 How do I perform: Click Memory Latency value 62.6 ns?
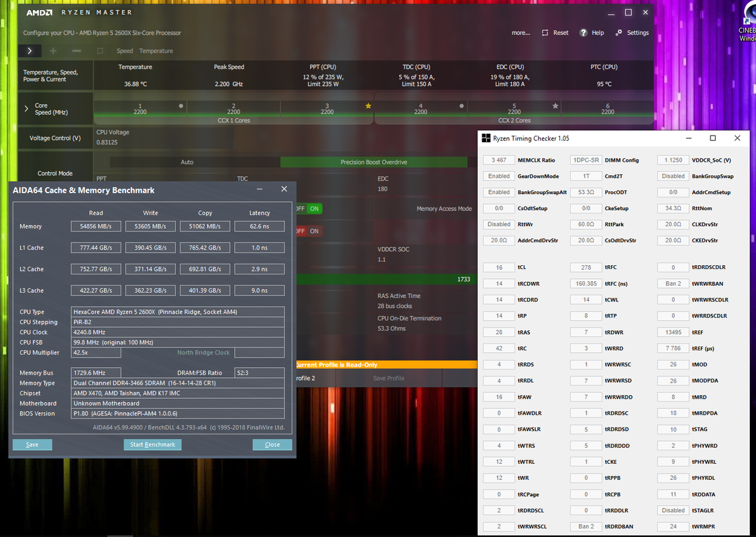pyautogui.click(x=260, y=226)
